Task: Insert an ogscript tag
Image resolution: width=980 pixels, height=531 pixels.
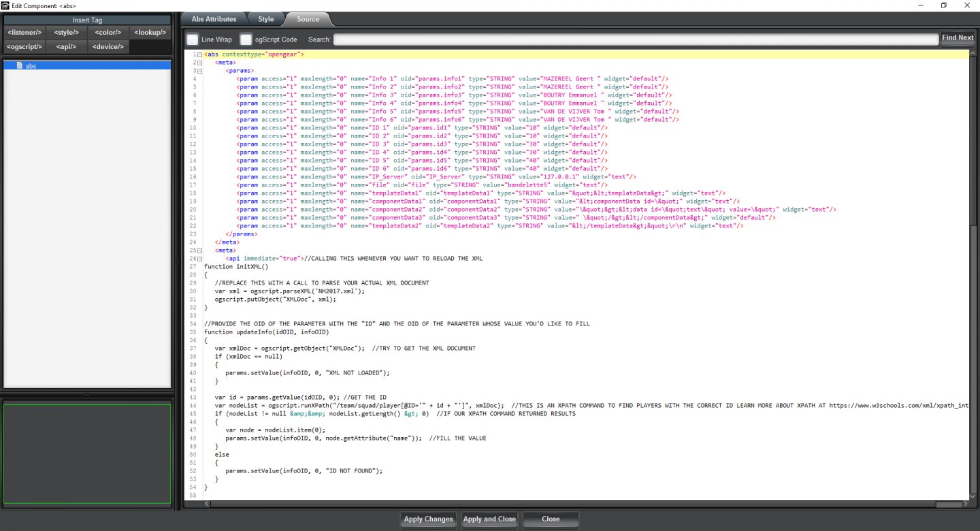Action: pyautogui.click(x=24, y=46)
